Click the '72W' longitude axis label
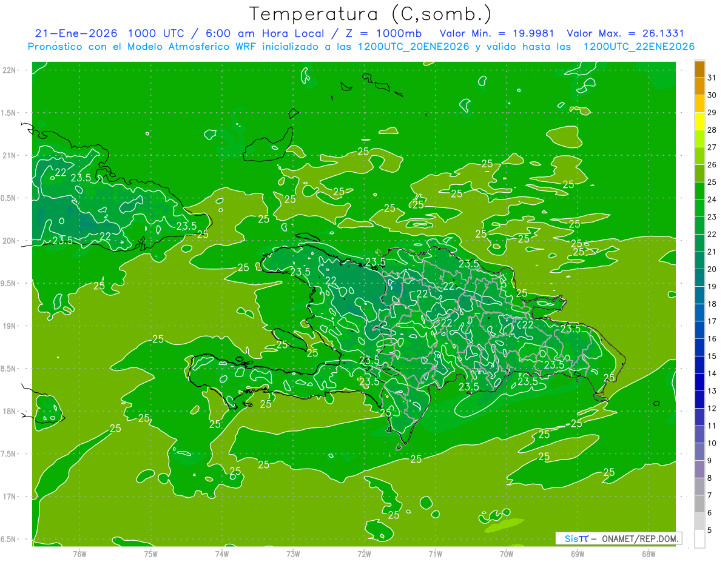 click(x=364, y=554)
